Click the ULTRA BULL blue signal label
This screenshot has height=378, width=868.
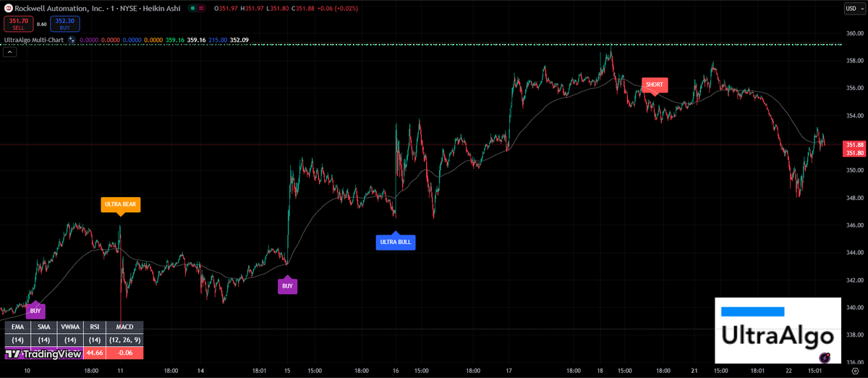click(x=396, y=242)
